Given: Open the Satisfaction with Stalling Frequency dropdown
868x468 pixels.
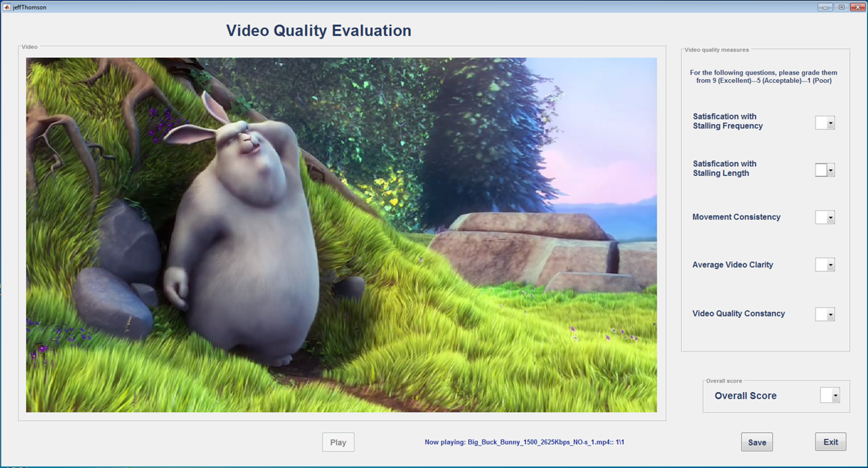Looking at the screenshot, I should (825, 123).
